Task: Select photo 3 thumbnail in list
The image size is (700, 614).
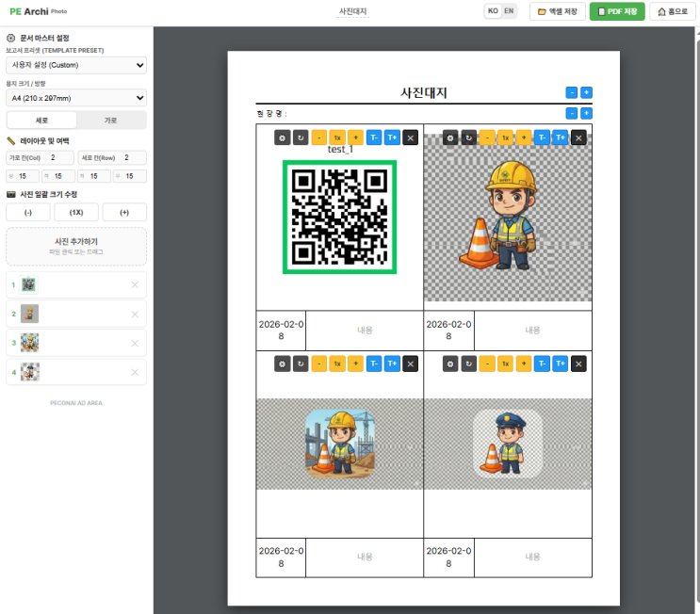Action: (x=29, y=343)
